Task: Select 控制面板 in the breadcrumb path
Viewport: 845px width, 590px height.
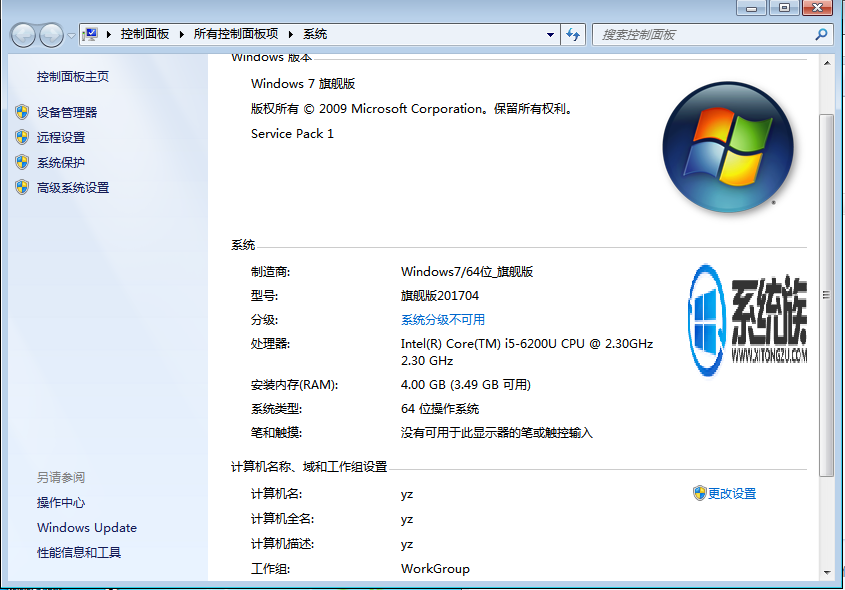Action: (144, 34)
